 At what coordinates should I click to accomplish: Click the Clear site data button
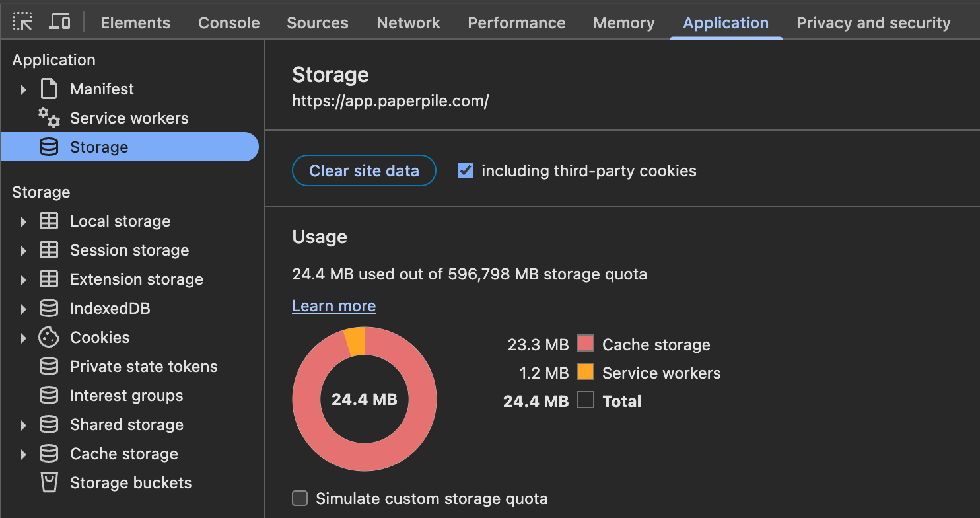pos(364,171)
